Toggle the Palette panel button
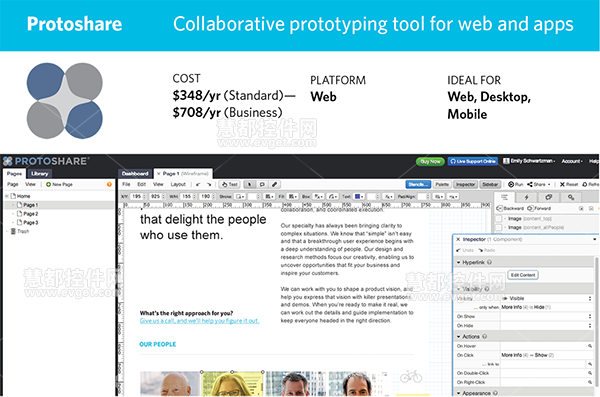Image resolution: width=600 pixels, height=397 pixels. click(x=442, y=185)
